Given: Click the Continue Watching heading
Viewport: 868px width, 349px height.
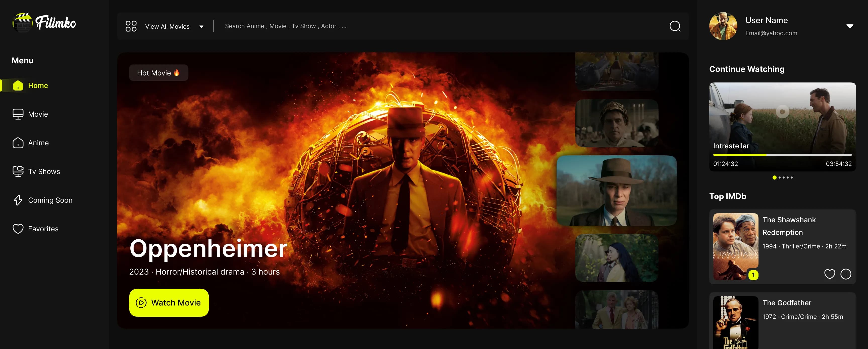Looking at the screenshot, I should coord(747,69).
